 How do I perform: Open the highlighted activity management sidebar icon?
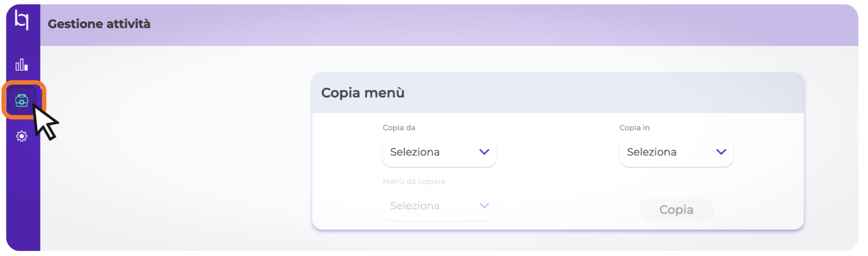22,100
